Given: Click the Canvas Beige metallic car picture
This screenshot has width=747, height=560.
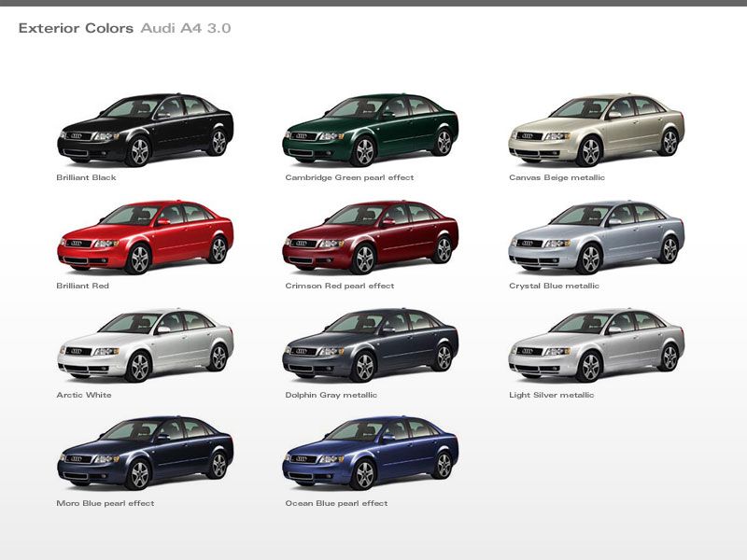Looking at the screenshot, I should coord(596,130).
